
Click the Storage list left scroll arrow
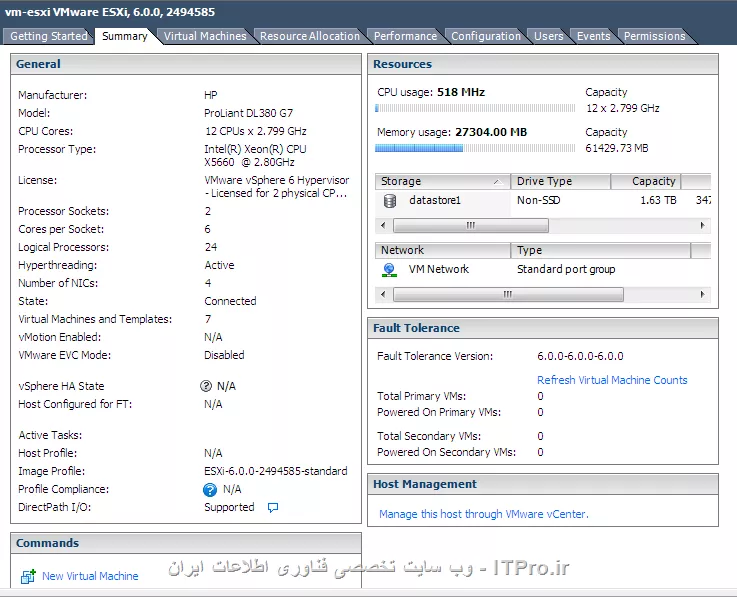pyautogui.click(x=384, y=226)
